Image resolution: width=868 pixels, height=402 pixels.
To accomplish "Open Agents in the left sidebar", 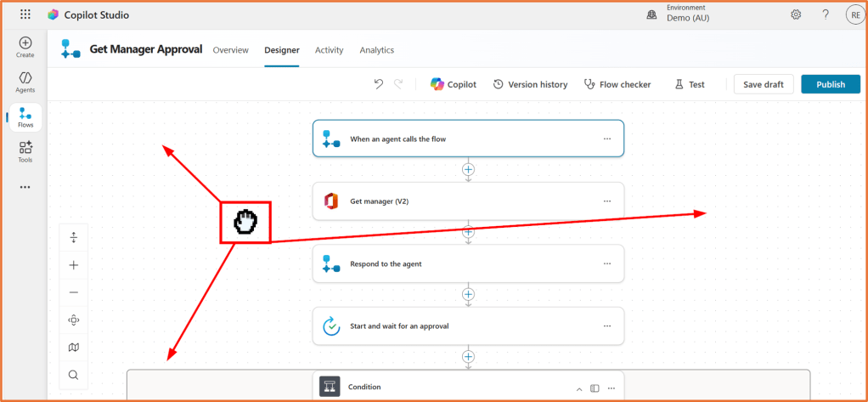I will pyautogui.click(x=25, y=82).
